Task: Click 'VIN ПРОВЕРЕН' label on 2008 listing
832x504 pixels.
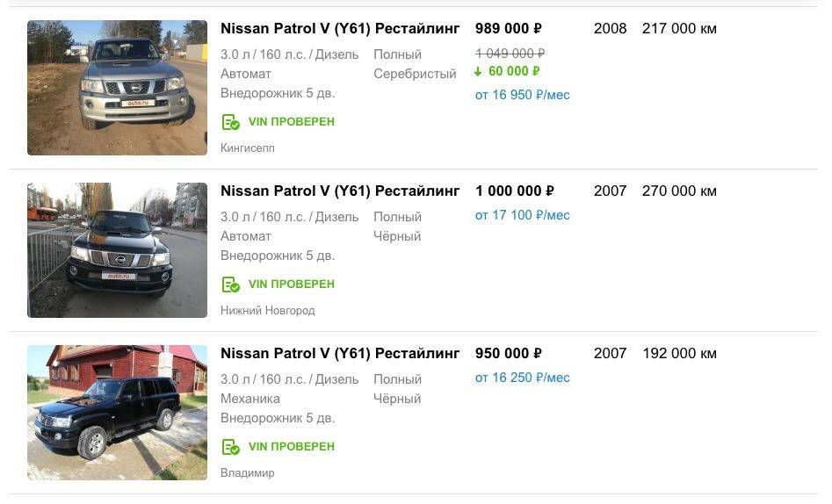Action: [x=291, y=122]
